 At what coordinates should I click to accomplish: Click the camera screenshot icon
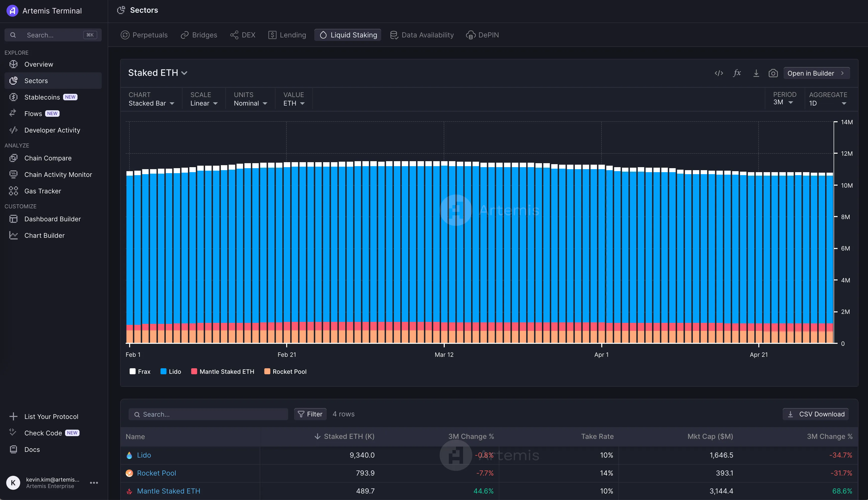773,73
